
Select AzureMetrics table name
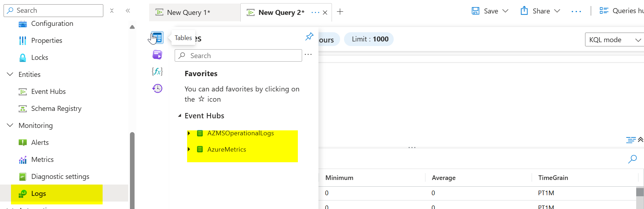coord(227,149)
